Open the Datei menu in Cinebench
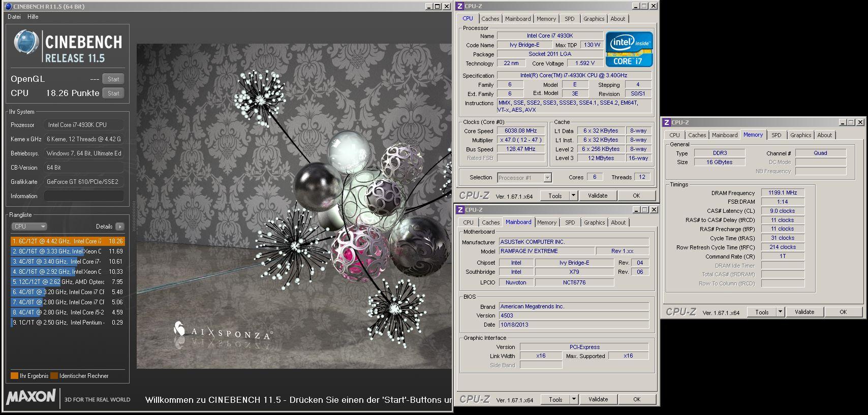Screen dimensions: 868x415 pyautogui.click(x=14, y=17)
